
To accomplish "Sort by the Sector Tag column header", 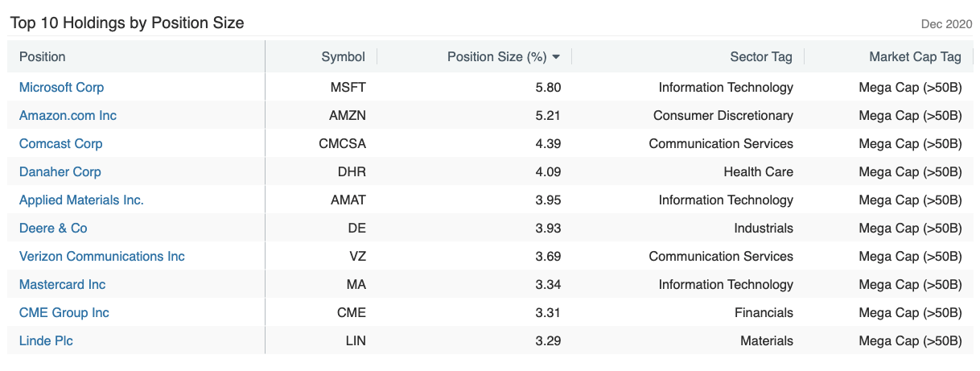I will coord(761,56).
